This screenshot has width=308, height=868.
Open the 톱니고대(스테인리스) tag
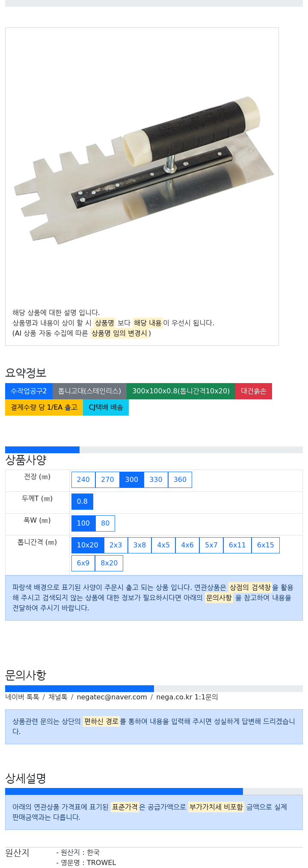point(89,391)
